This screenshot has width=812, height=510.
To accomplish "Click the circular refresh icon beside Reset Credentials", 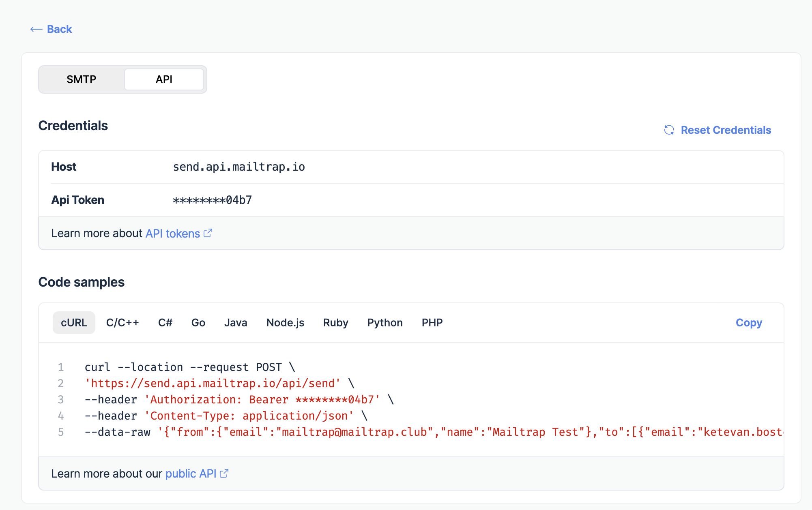I will point(669,130).
